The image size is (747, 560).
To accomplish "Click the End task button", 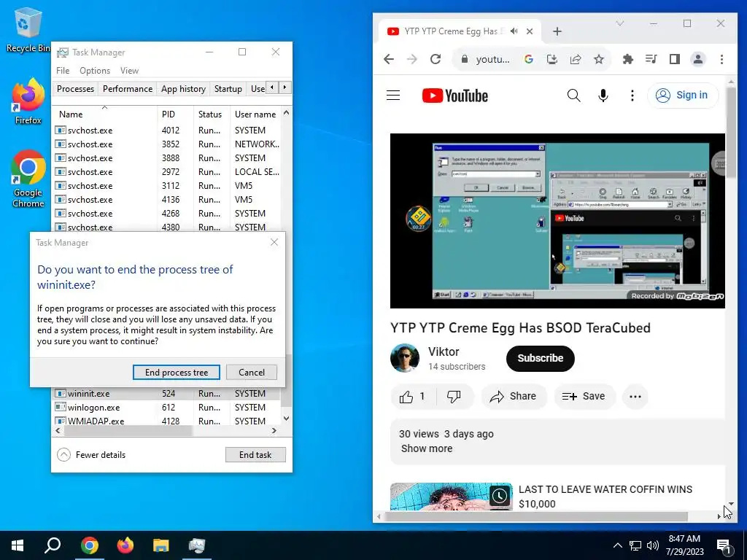I will pos(255,455).
